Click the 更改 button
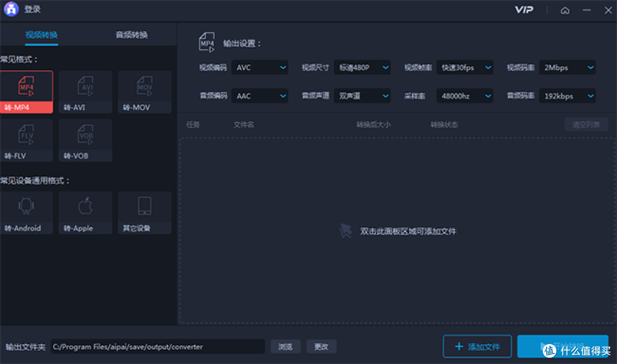 click(322, 347)
